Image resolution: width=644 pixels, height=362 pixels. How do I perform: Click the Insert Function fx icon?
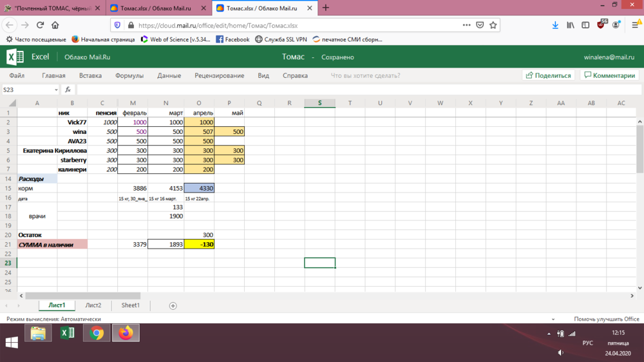pos(68,90)
